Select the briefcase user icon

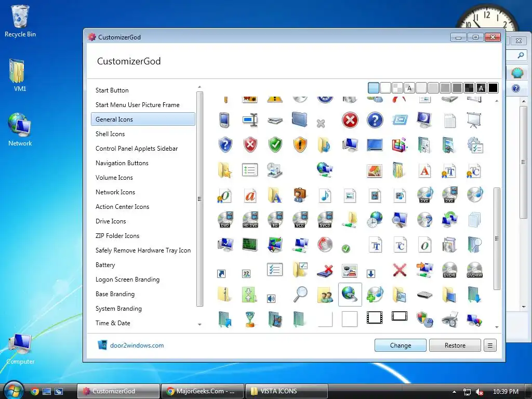point(300,195)
